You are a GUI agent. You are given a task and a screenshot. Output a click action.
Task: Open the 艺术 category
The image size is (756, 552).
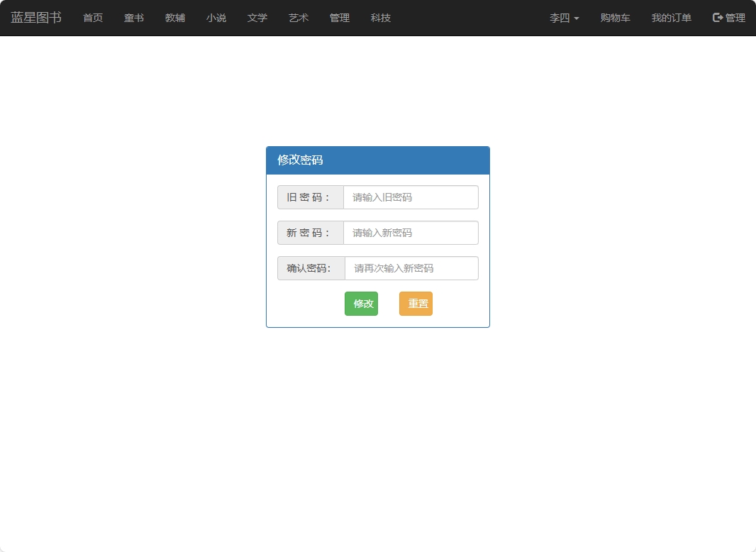click(298, 18)
